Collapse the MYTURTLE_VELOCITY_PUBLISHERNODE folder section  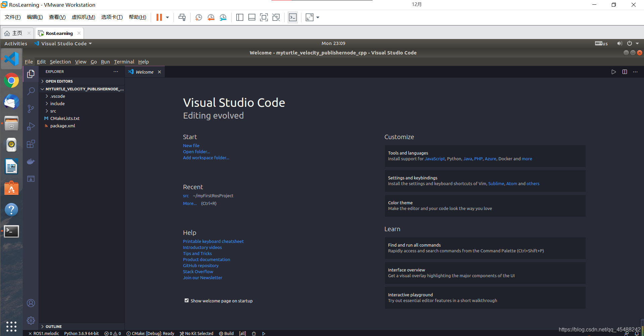coord(82,89)
